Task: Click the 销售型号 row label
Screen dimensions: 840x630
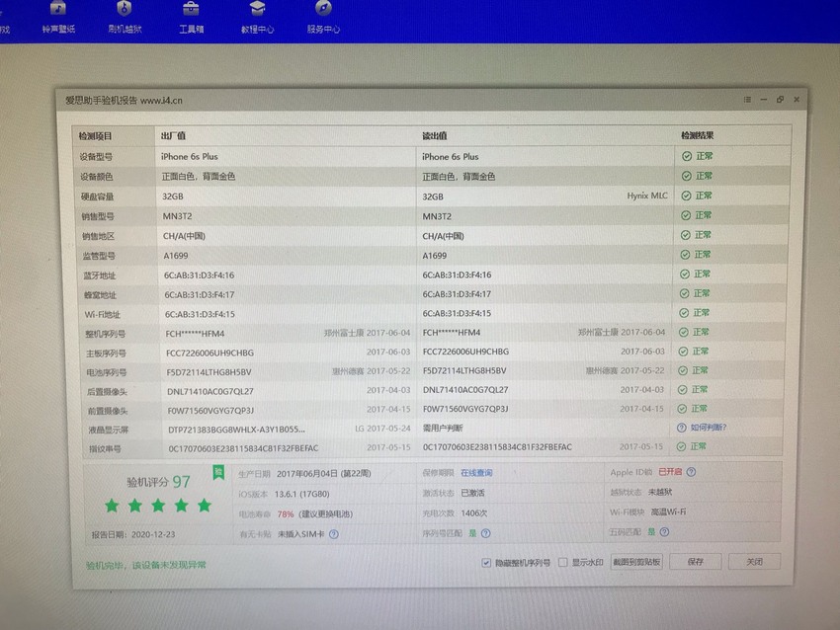Action: point(98,216)
